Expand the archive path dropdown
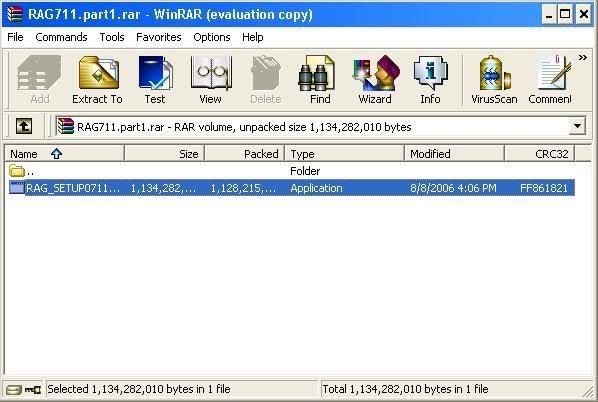 pyautogui.click(x=577, y=126)
